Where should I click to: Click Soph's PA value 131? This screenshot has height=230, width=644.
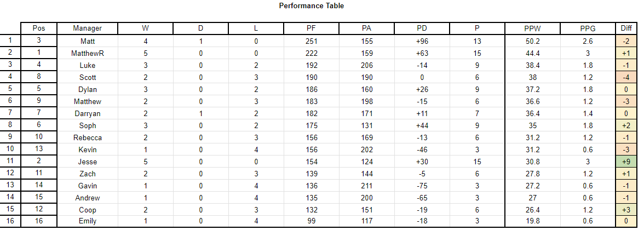(x=366, y=126)
